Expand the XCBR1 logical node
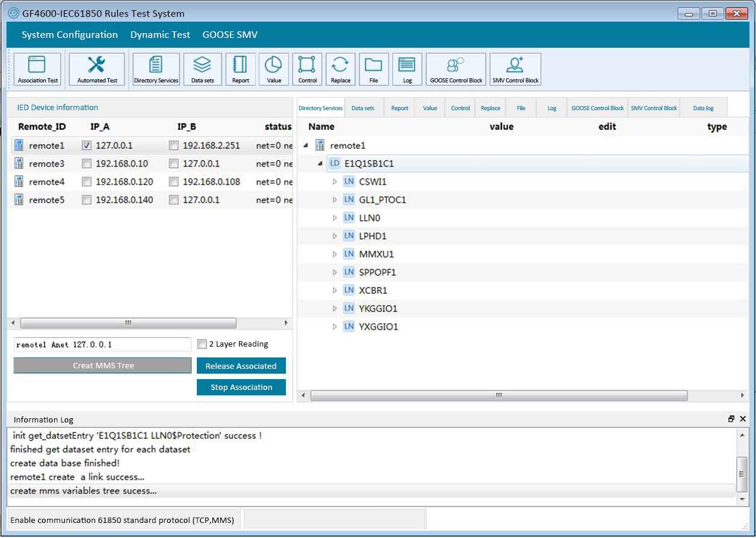 [x=335, y=290]
